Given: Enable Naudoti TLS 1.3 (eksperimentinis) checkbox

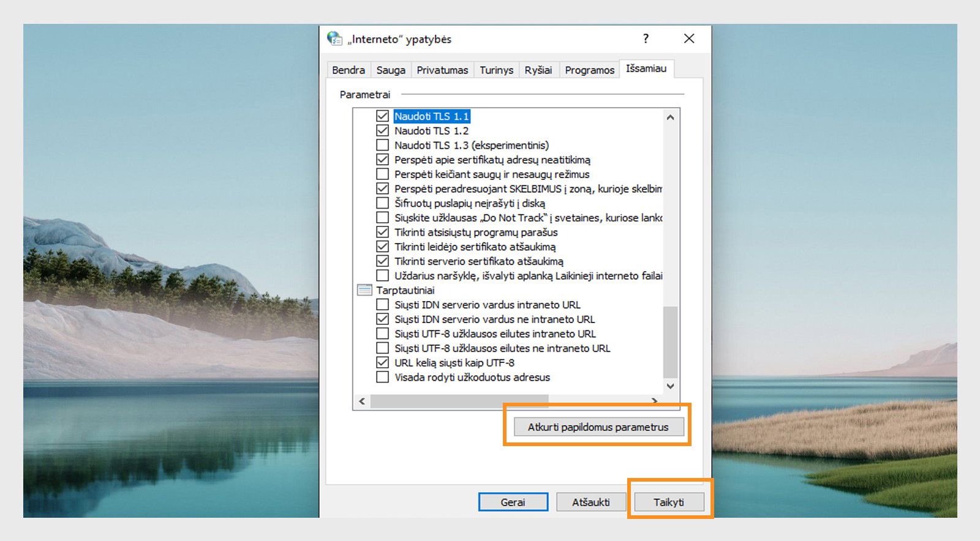Looking at the screenshot, I should pos(382,145).
